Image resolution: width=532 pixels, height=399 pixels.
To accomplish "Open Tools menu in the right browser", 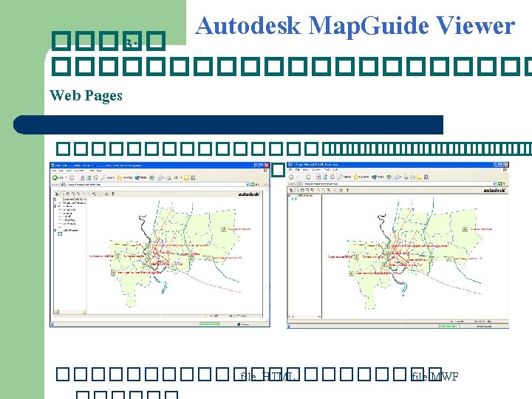I will [327, 170].
